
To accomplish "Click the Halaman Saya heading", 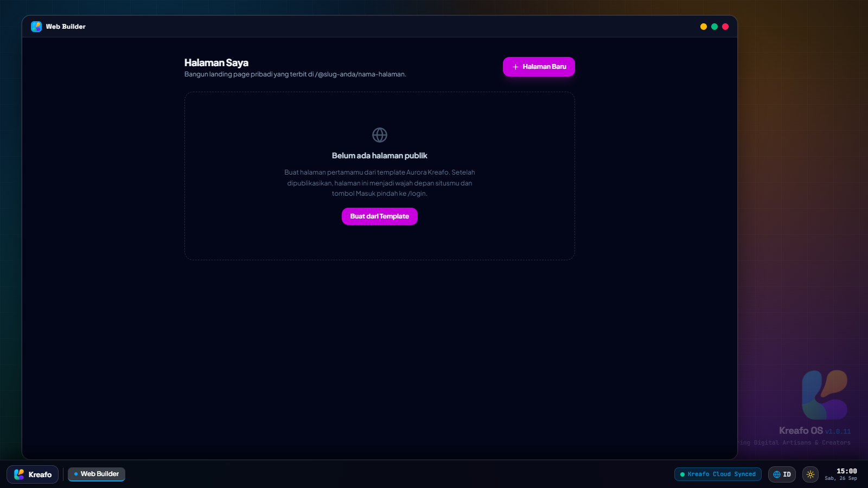I will (x=216, y=63).
